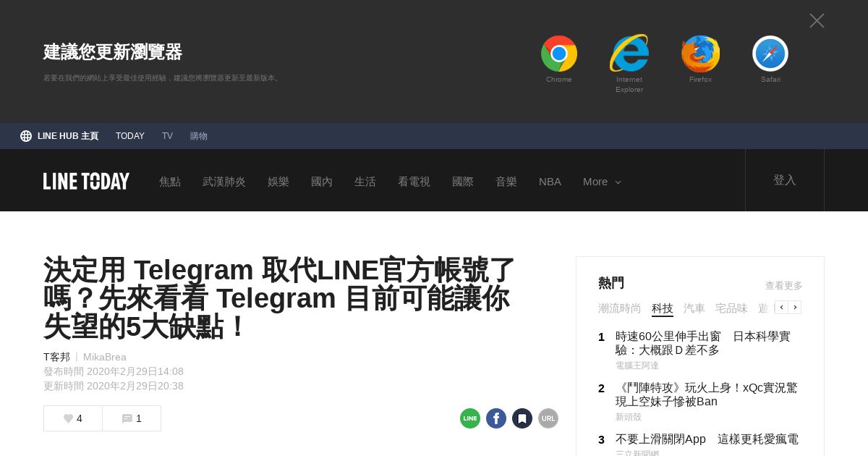
Task: Open LINE HUB 主頁 globe link
Action: tap(59, 136)
